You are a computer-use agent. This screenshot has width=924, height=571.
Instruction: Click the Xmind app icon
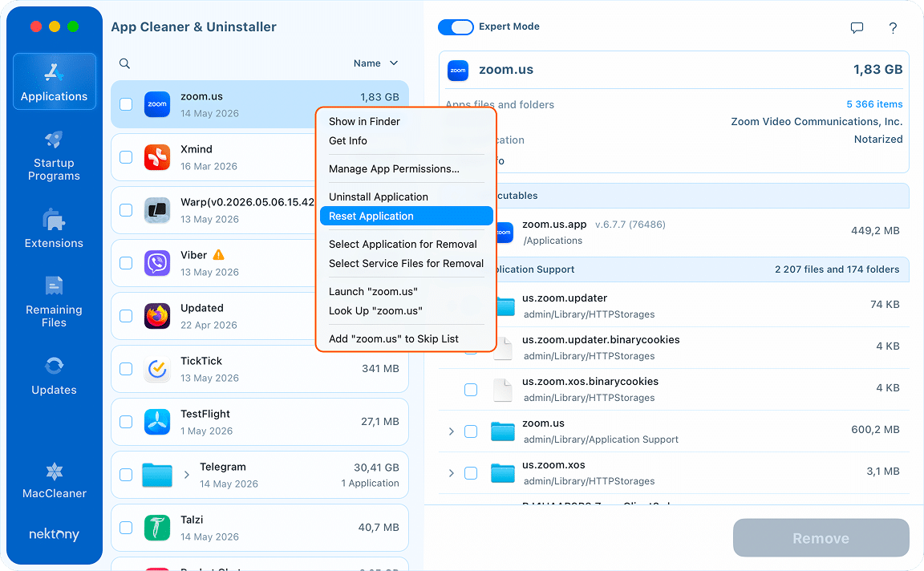(x=157, y=157)
